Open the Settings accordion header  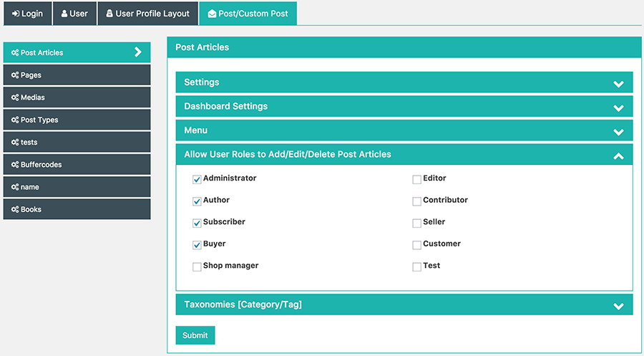coord(404,82)
